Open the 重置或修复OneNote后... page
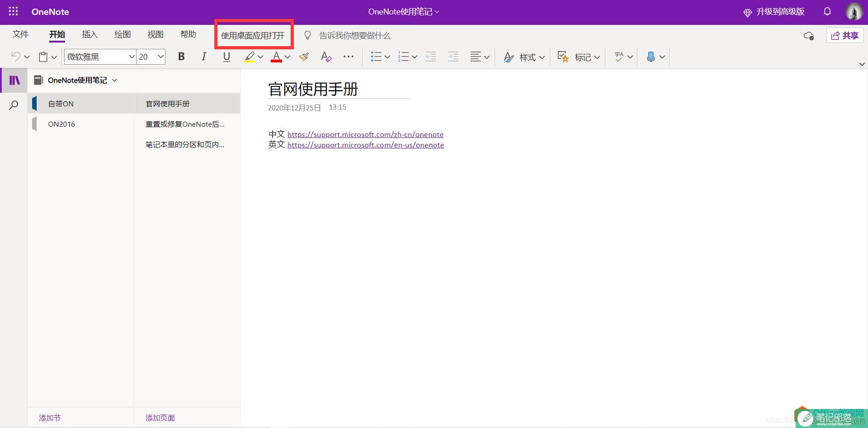The width and height of the screenshot is (868, 428). click(x=188, y=124)
